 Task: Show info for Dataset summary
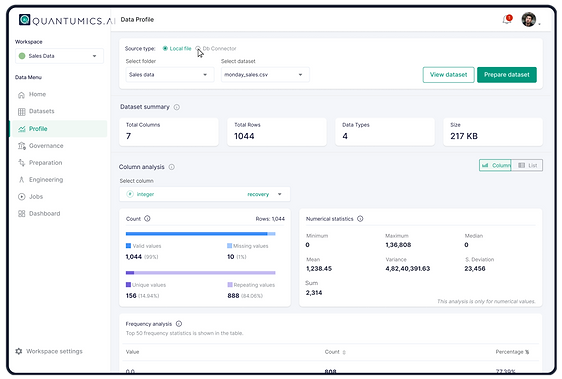click(x=177, y=107)
